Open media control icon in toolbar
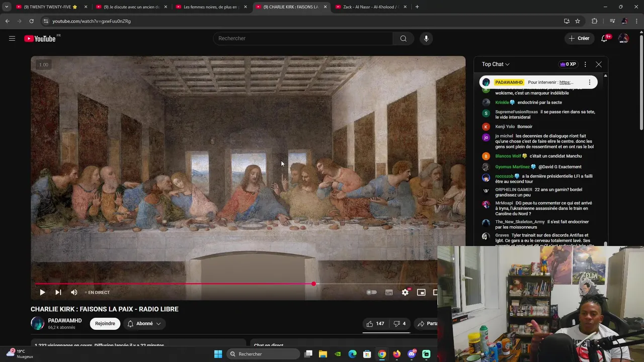 (x=612, y=21)
